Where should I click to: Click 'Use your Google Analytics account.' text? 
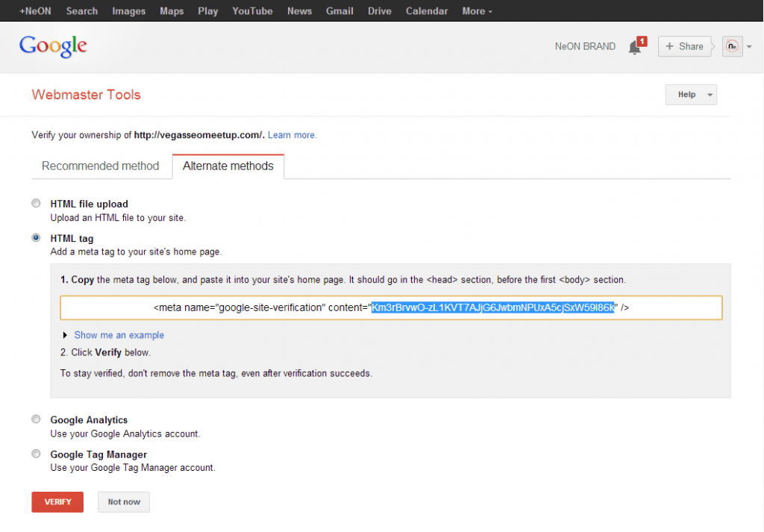(x=125, y=434)
